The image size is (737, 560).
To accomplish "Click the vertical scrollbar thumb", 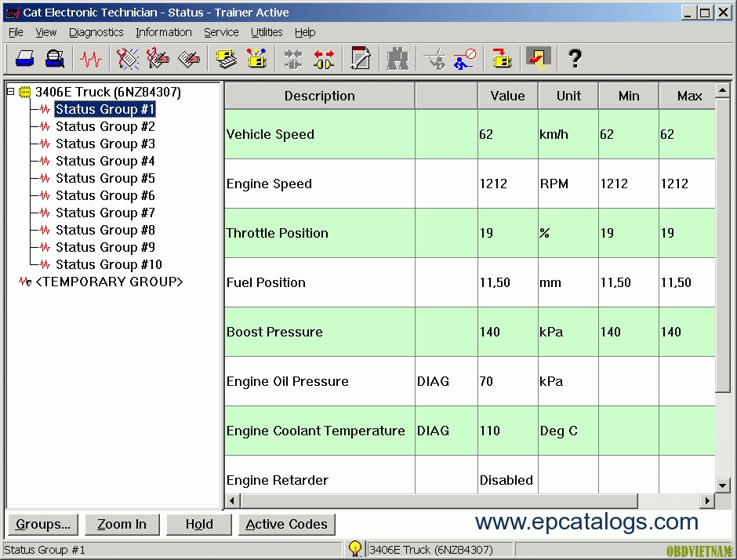I will pyautogui.click(x=723, y=245).
